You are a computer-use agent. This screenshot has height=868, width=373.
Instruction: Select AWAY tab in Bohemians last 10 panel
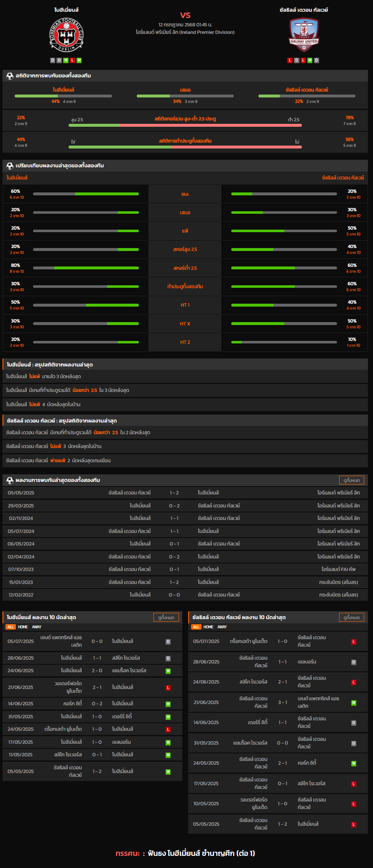(x=37, y=627)
